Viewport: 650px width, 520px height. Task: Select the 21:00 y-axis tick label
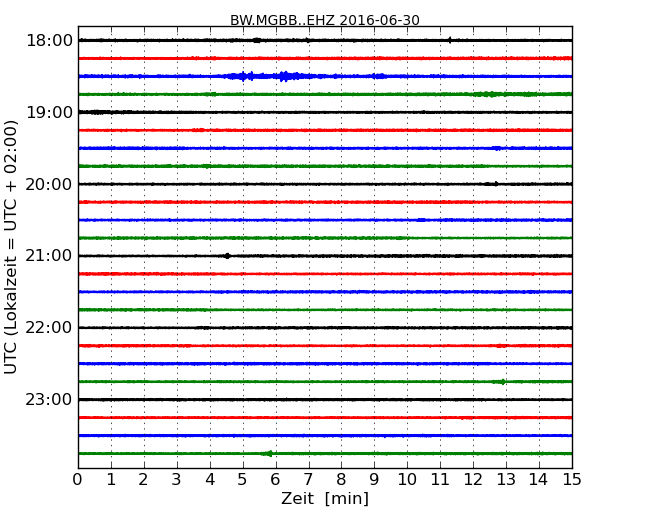(49, 256)
